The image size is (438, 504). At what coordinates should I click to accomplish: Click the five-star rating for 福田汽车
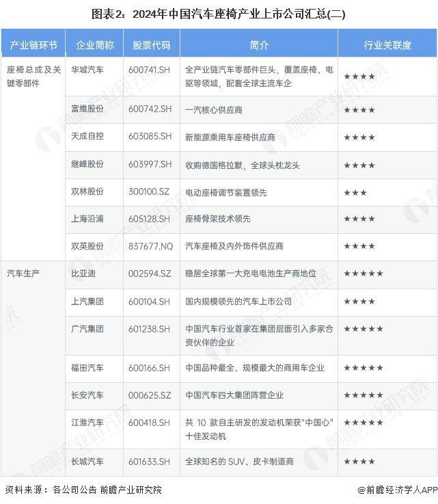coord(364,368)
